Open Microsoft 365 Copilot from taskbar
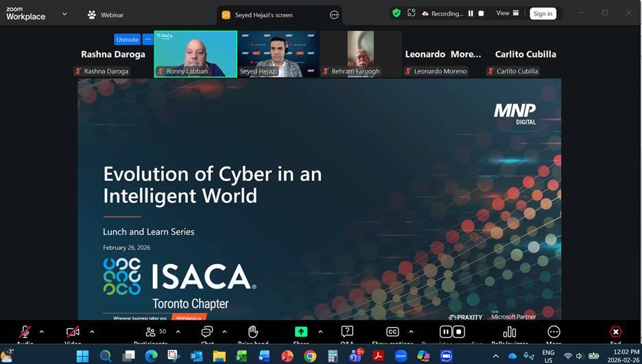 click(423, 356)
